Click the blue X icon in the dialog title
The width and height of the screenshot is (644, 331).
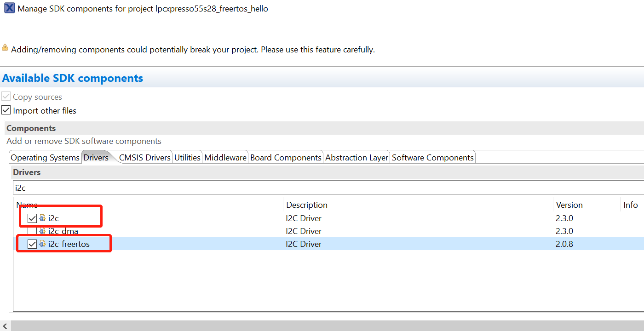(9, 8)
